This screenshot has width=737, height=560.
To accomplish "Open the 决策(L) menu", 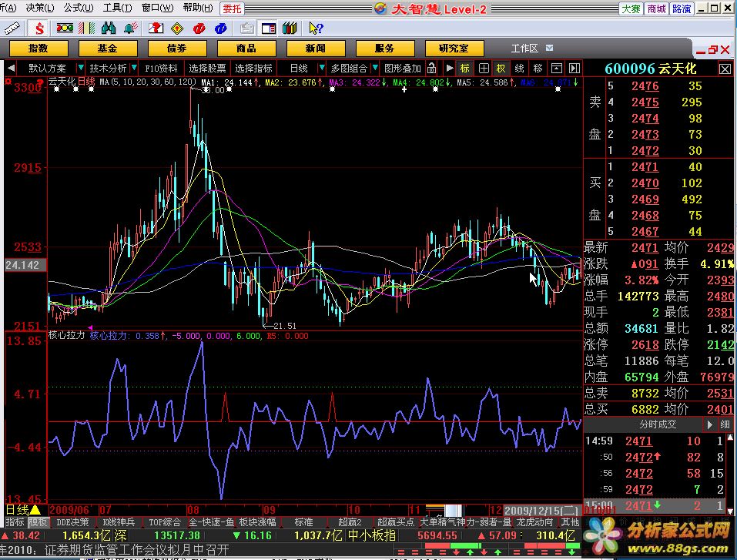I will pyautogui.click(x=40, y=8).
